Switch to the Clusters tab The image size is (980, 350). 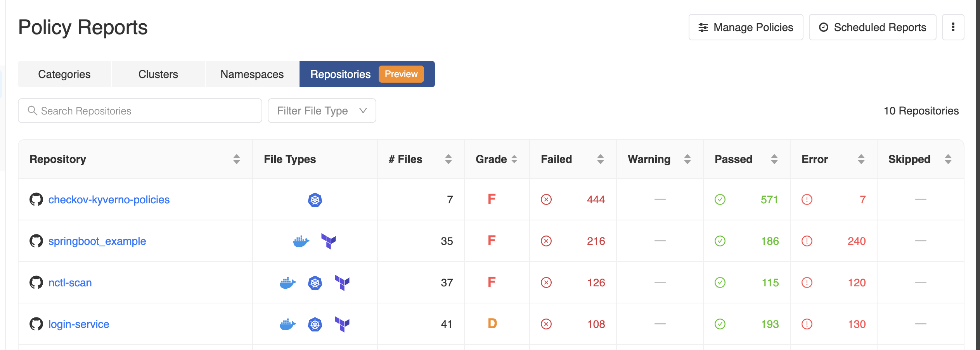(x=158, y=74)
